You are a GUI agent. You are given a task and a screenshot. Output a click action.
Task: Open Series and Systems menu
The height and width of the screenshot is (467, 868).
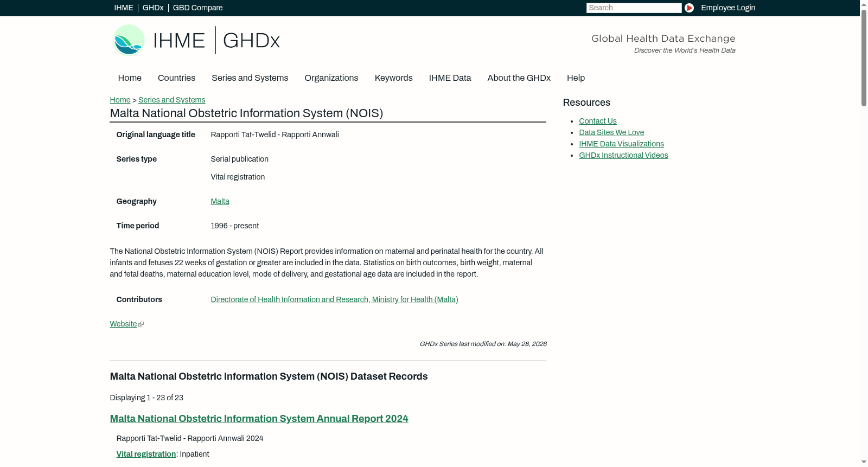click(250, 78)
